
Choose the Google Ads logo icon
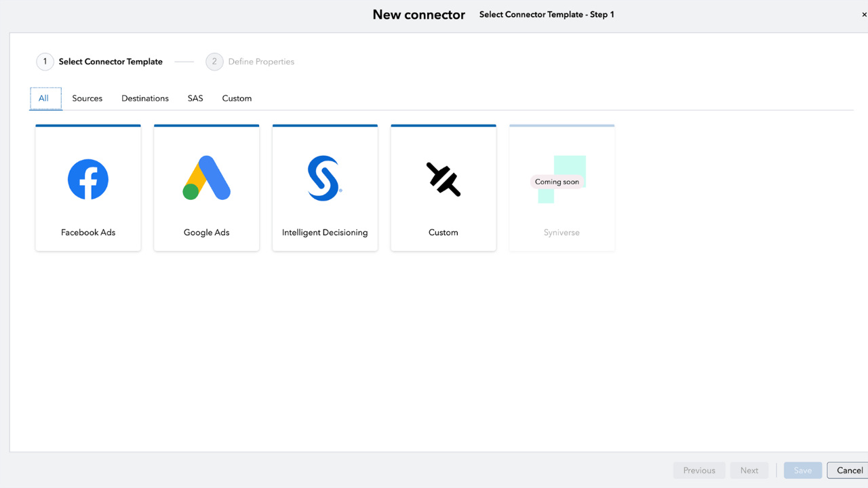[x=207, y=178]
